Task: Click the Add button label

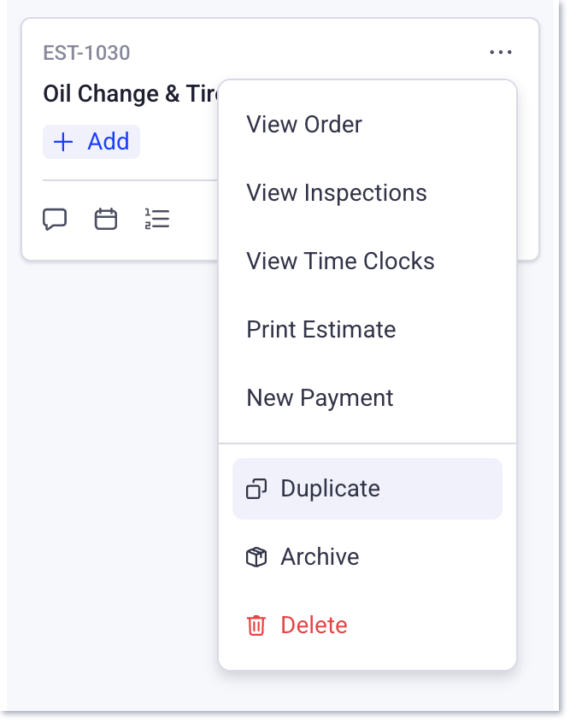Action: click(109, 141)
